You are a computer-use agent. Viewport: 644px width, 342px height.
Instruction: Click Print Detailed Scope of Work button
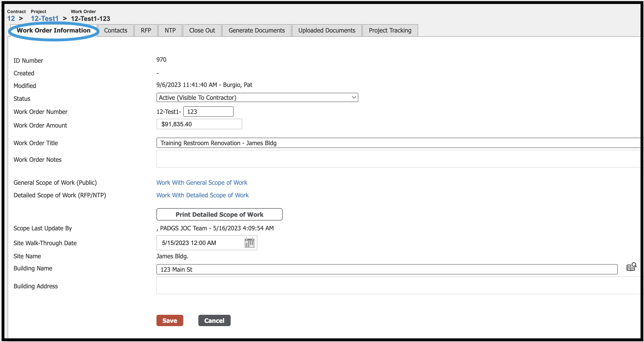pyautogui.click(x=219, y=214)
